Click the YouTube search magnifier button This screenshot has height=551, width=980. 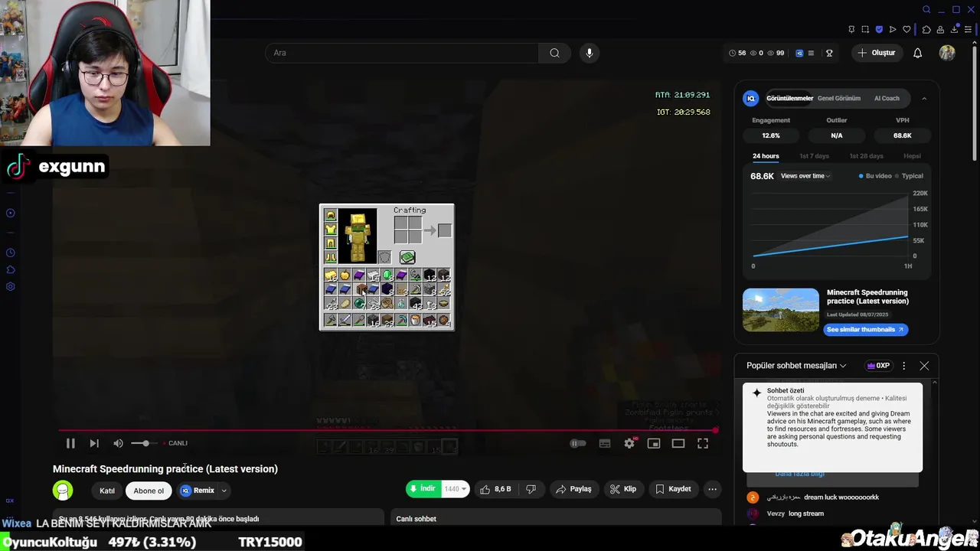(554, 53)
